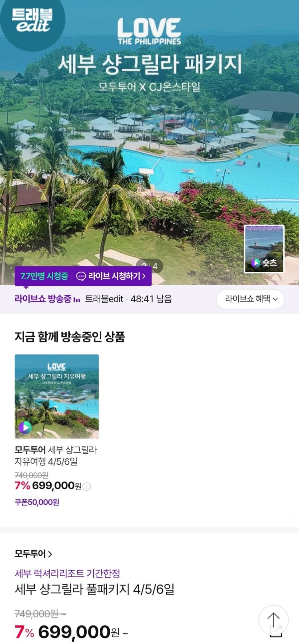
Task: Open the 숏츠 shorts video thumbnail
Action: coord(264,249)
